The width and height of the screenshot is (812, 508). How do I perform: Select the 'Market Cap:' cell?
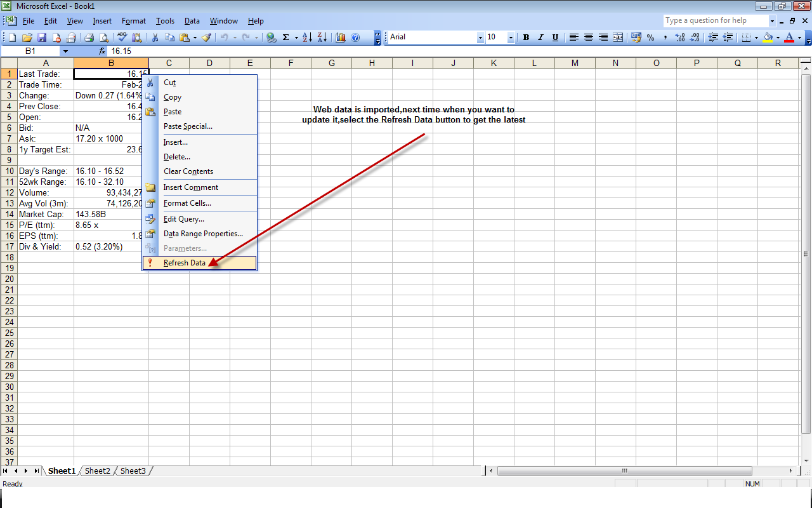(x=46, y=215)
